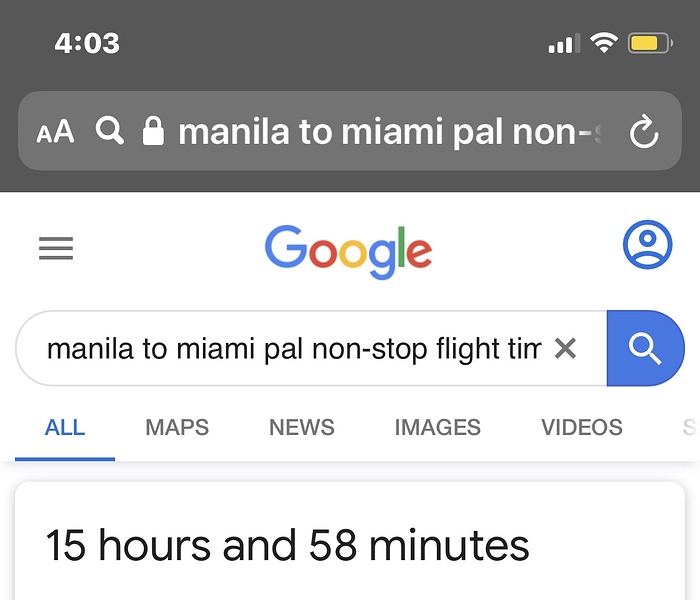This screenshot has height=600, width=700.
Task: Tap the 4:03 clock in status bar
Action: [x=87, y=43]
